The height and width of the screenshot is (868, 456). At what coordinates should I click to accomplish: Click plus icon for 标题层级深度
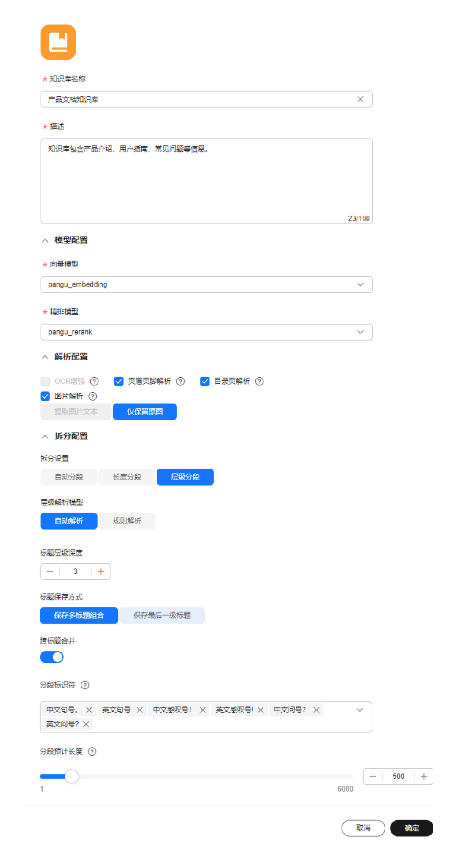coord(101,571)
